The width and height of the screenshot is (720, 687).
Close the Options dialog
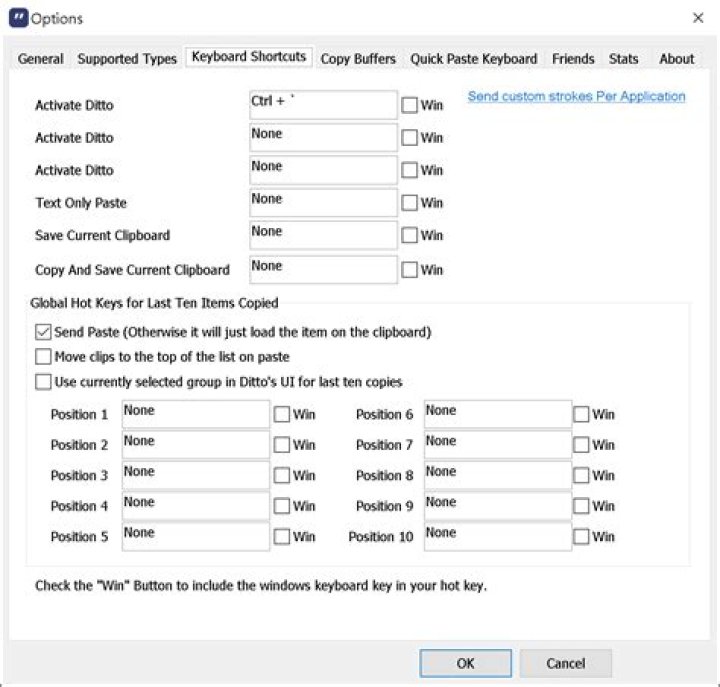(698, 18)
